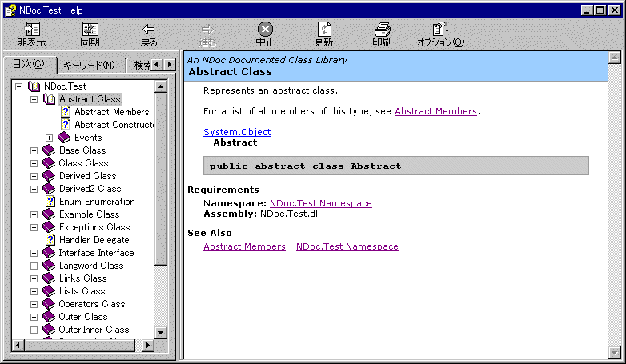
Task: Open the Options (オプション) toolbar menu
Action: click(441, 34)
